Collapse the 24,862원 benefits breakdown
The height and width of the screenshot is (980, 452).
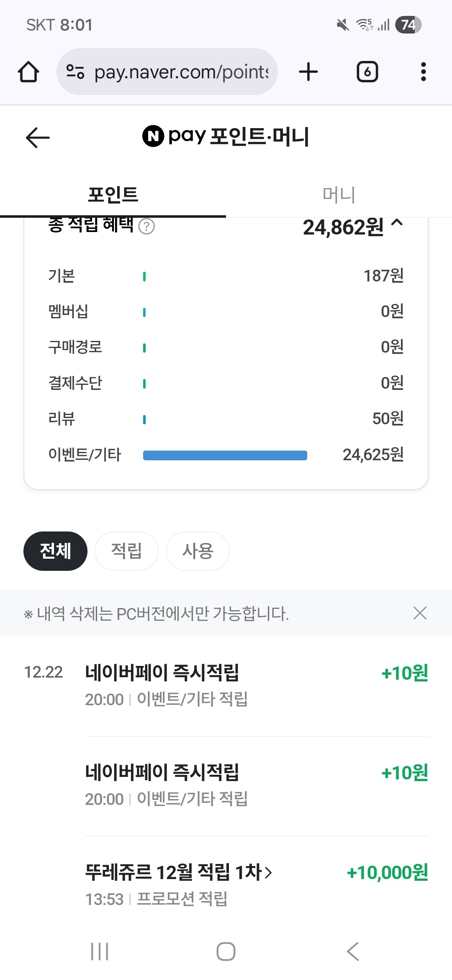tap(397, 224)
